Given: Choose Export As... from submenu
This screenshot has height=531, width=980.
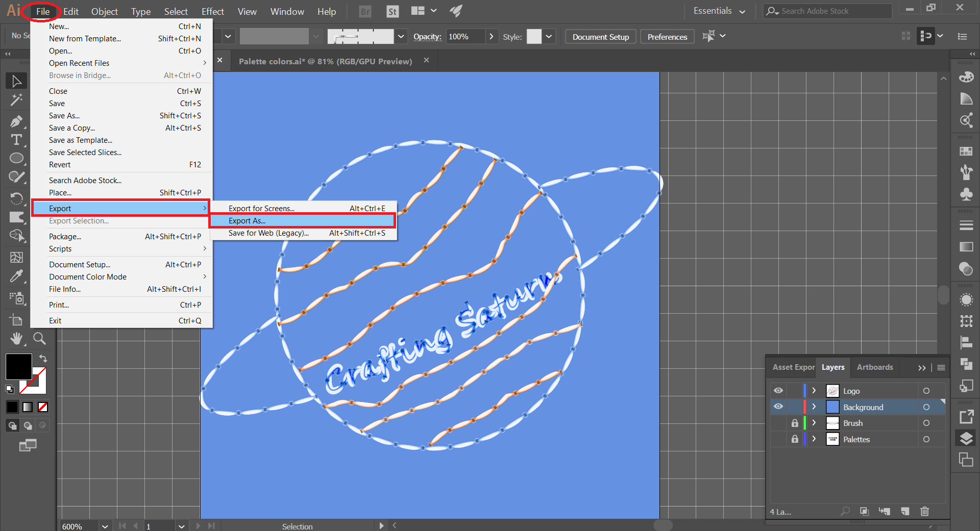Looking at the screenshot, I should tap(302, 220).
